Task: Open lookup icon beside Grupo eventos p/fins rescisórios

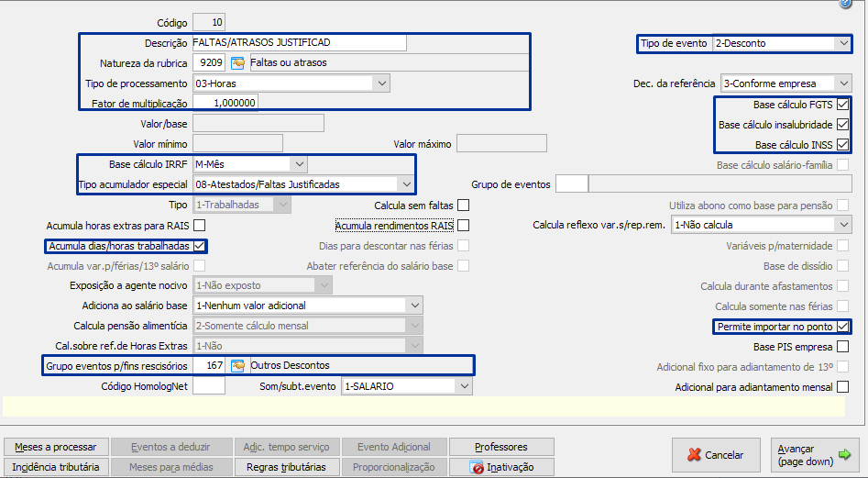Action: [237, 365]
